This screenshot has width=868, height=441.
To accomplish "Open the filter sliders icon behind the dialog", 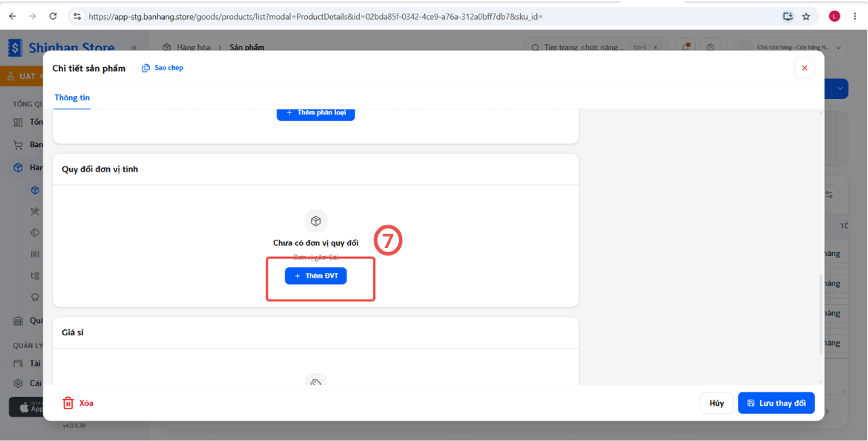I will click(829, 194).
